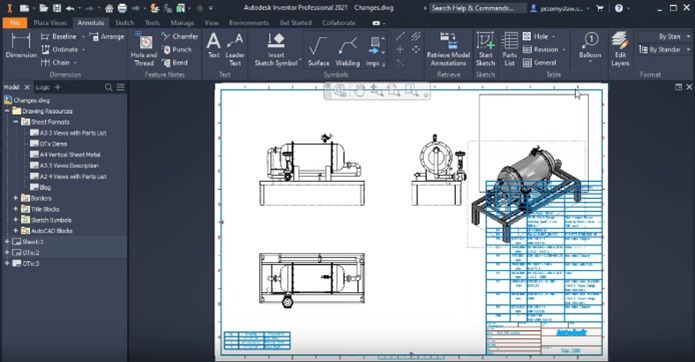The height and width of the screenshot is (362, 695).
Task: Select the Bend note tool
Action: [175, 62]
